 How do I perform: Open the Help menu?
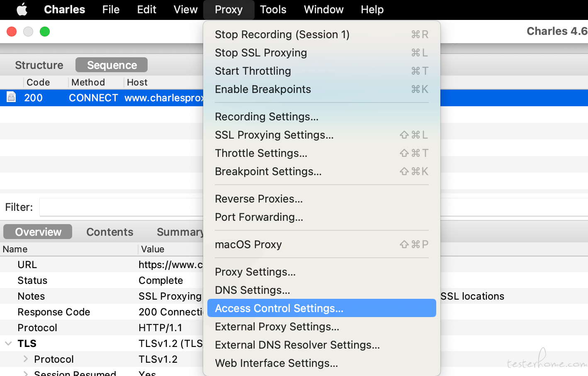click(x=372, y=9)
